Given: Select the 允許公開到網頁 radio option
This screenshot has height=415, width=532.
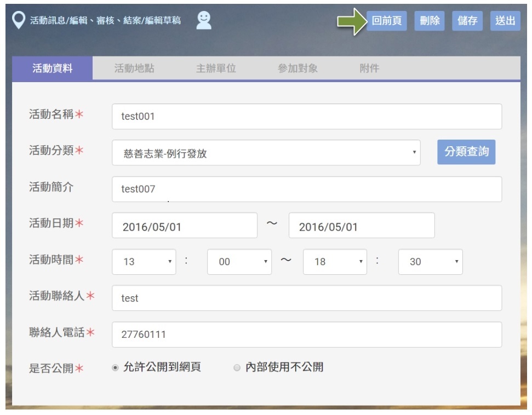Looking at the screenshot, I should pos(115,368).
